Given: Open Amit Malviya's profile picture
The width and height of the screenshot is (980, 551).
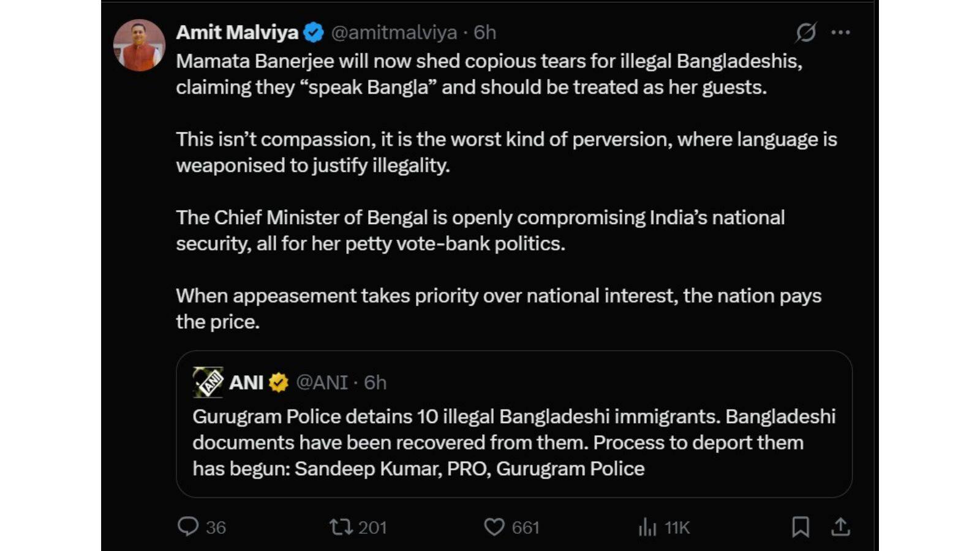Looking at the screenshot, I should click(140, 45).
